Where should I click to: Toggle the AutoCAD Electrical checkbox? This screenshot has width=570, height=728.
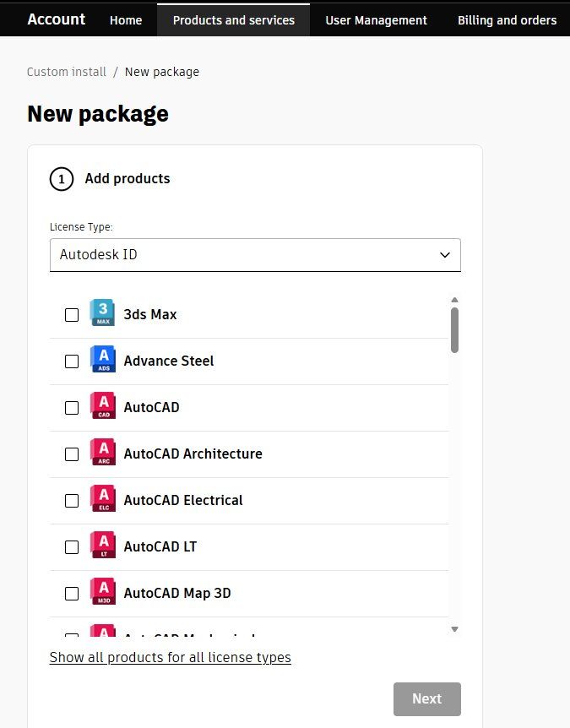pos(72,501)
